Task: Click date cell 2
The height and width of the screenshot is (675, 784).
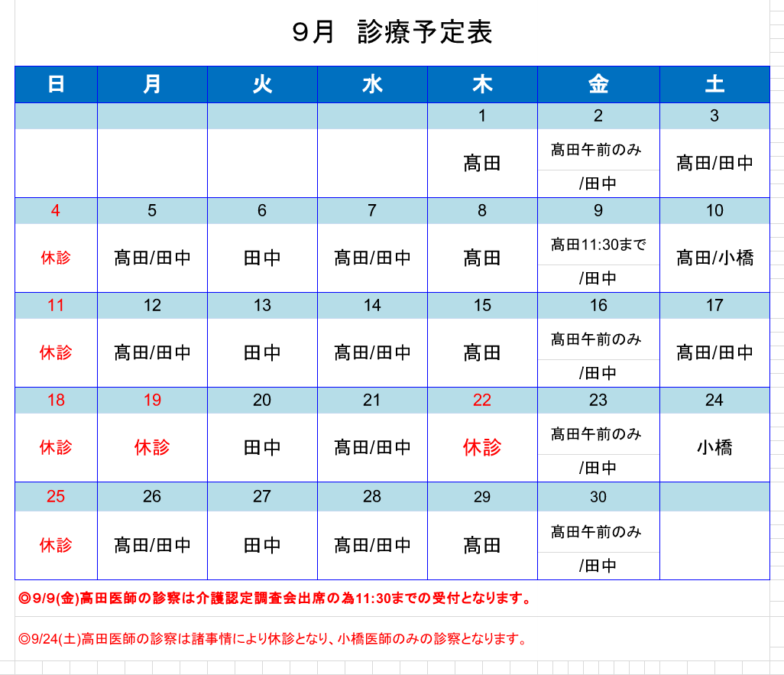Action: tap(598, 116)
